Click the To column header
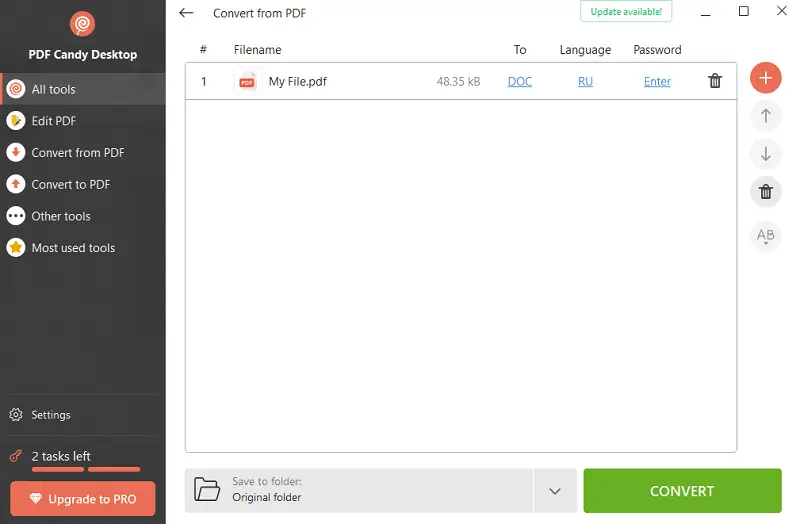The height and width of the screenshot is (524, 800). [x=519, y=49]
